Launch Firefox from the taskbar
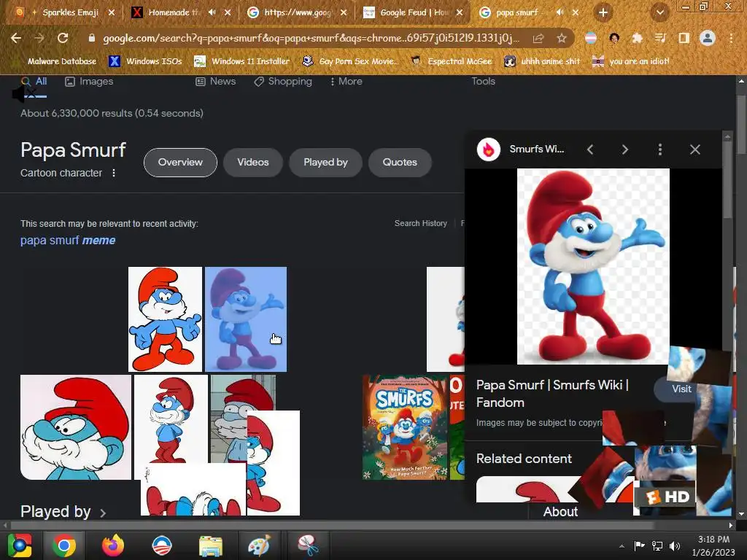This screenshot has width=747, height=560. (x=113, y=545)
